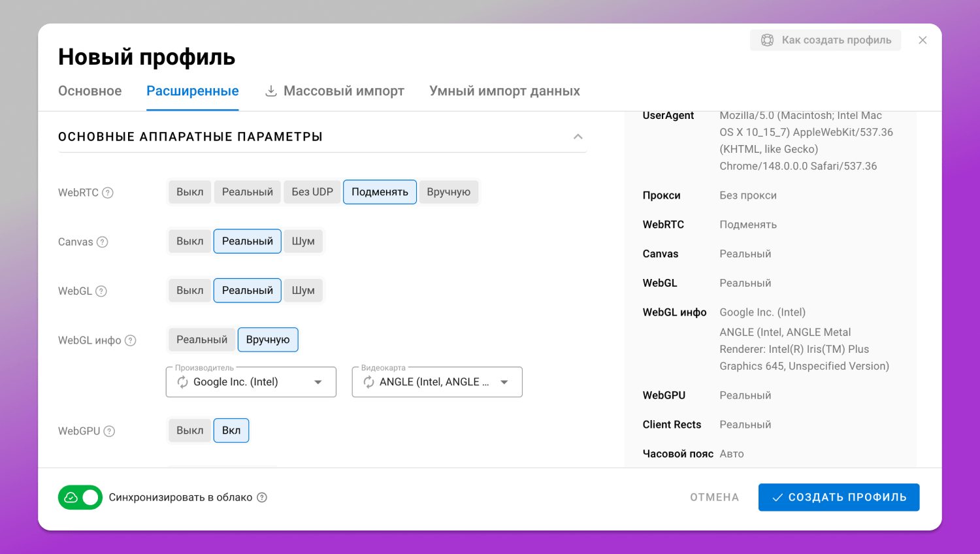The image size is (980, 554).
Task: Set WebRTC to Реальный
Action: coord(248,192)
